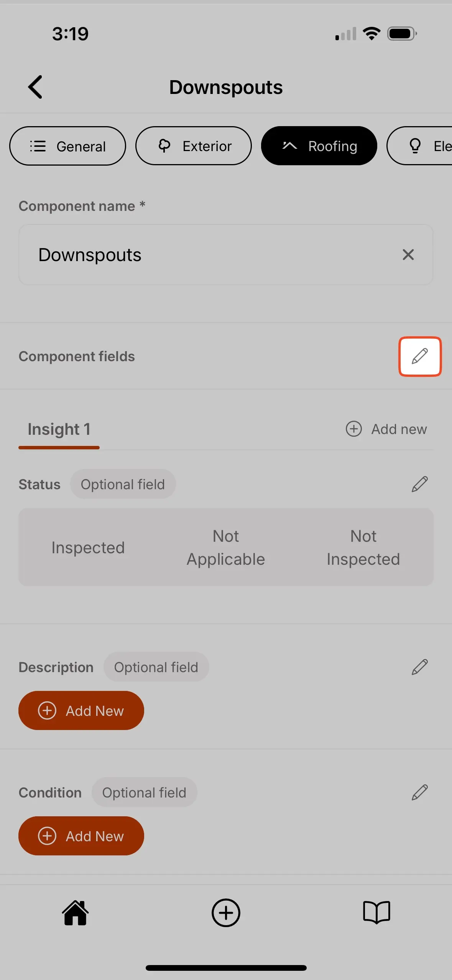Select the Not Applicable status option

tap(225, 547)
